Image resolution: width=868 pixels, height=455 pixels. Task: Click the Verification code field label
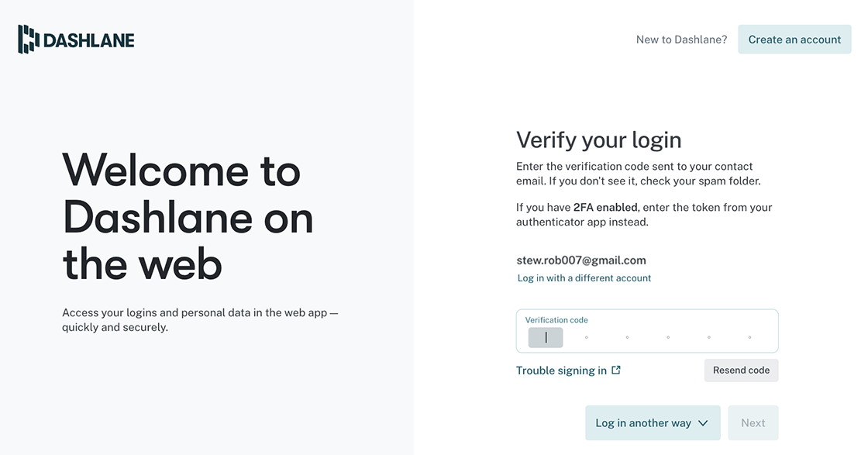556,320
